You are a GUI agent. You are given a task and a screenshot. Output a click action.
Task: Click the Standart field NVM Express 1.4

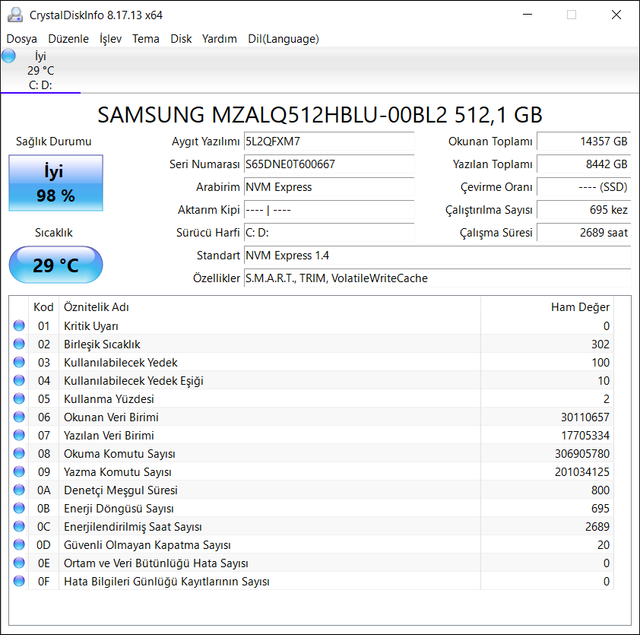click(438, 255)
